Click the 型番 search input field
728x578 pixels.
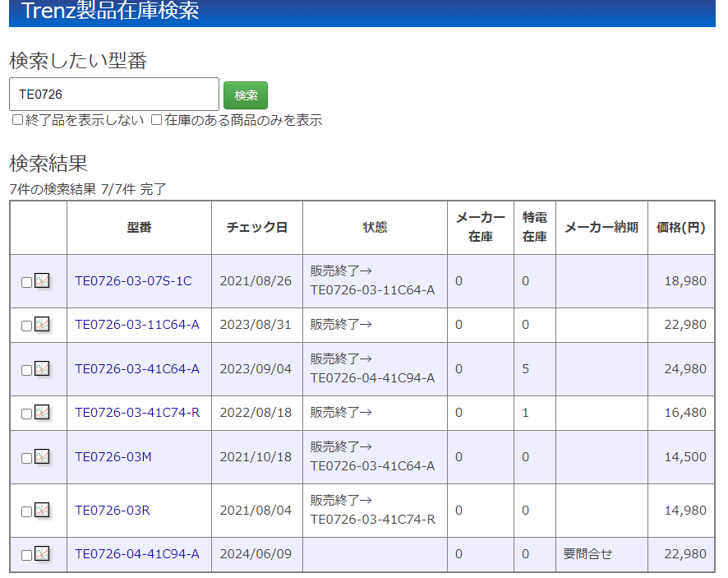click(114, 95)
